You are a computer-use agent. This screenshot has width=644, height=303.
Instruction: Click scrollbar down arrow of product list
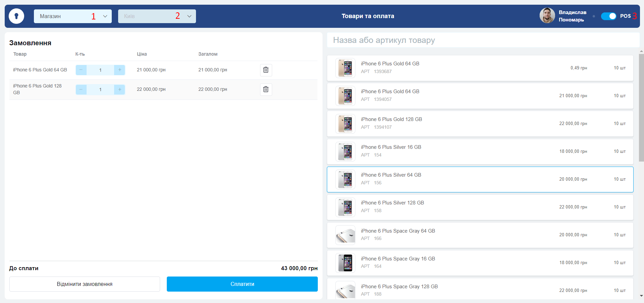tap(641, 296)
